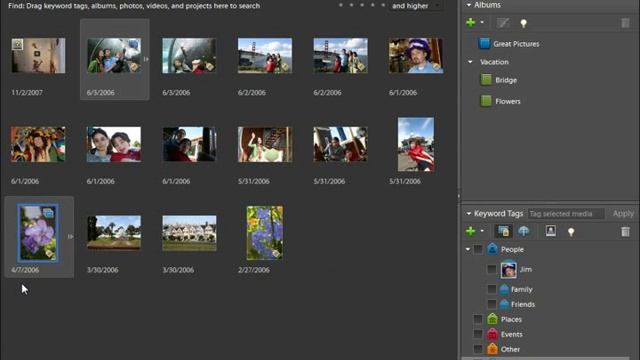
Task: Click the trash icon in Keyword Tags panel
Action: 625,232
